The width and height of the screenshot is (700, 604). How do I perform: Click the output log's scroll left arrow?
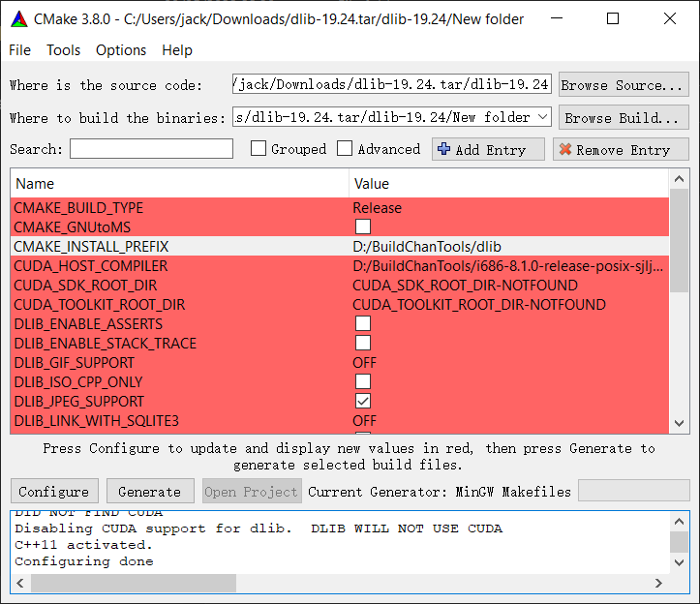point(21,583)
